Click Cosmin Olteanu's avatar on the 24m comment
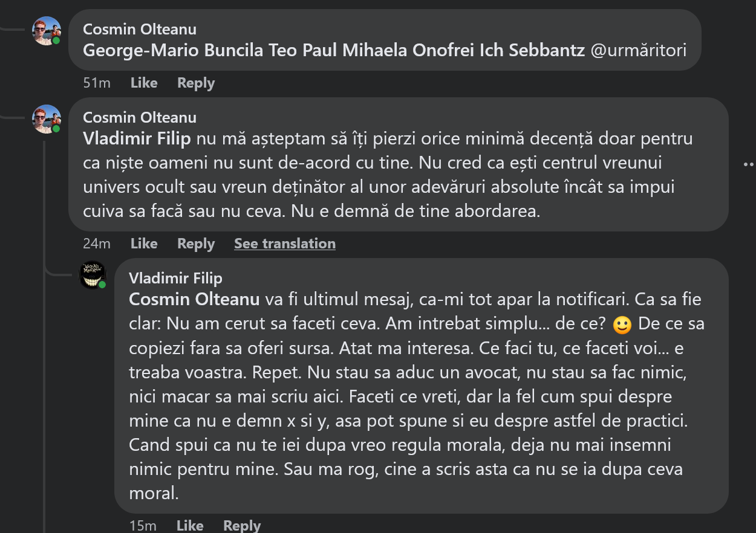Viewport: 756px width, 533px height. pos(47,118)
